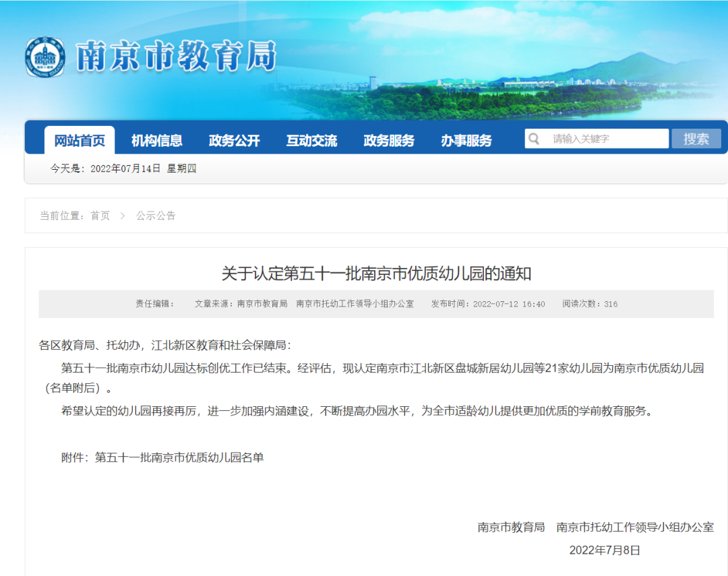Open the 机构信息 navigation menu
Screen dimensions: 728x576
click(x=157, y=141)
